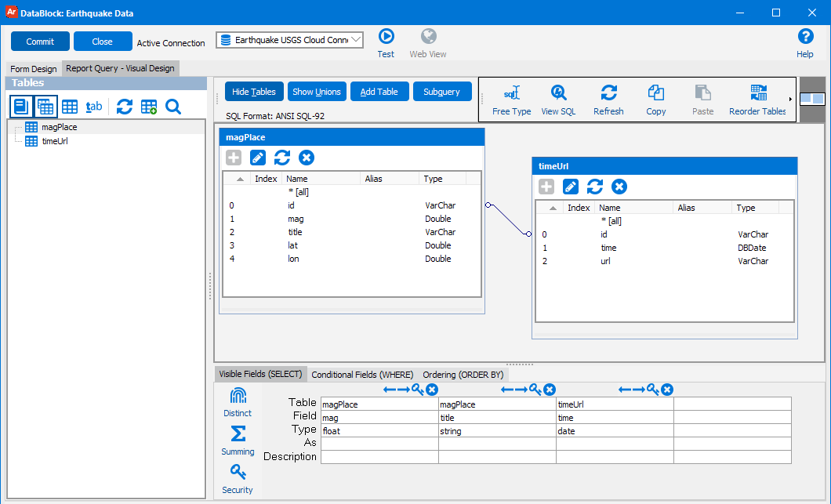Click the join line endpoint at timeUrl id
The width and height of the screenshot is (831, 504).
click(x=528, y=234)
